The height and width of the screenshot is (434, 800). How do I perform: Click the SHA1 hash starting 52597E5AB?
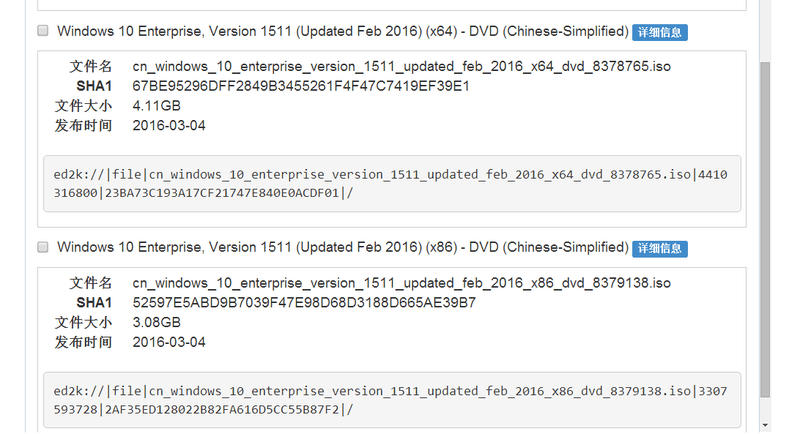pyautogui.click(x=304, y=303)
